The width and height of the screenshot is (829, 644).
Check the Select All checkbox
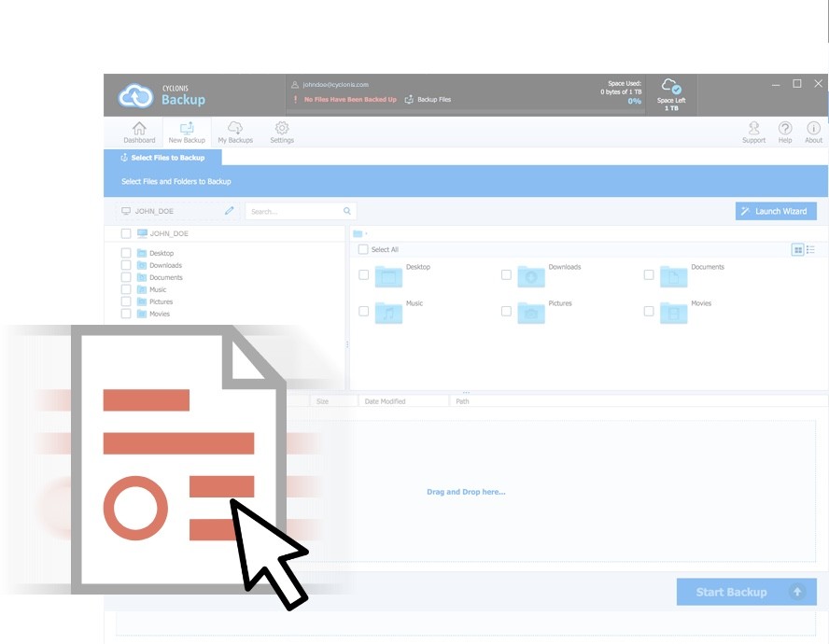point(364,250)
